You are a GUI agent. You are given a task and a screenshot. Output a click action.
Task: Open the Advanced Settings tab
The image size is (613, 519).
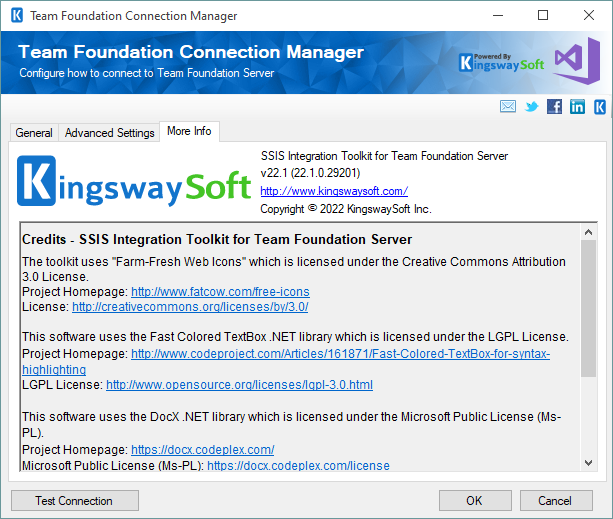109,133
